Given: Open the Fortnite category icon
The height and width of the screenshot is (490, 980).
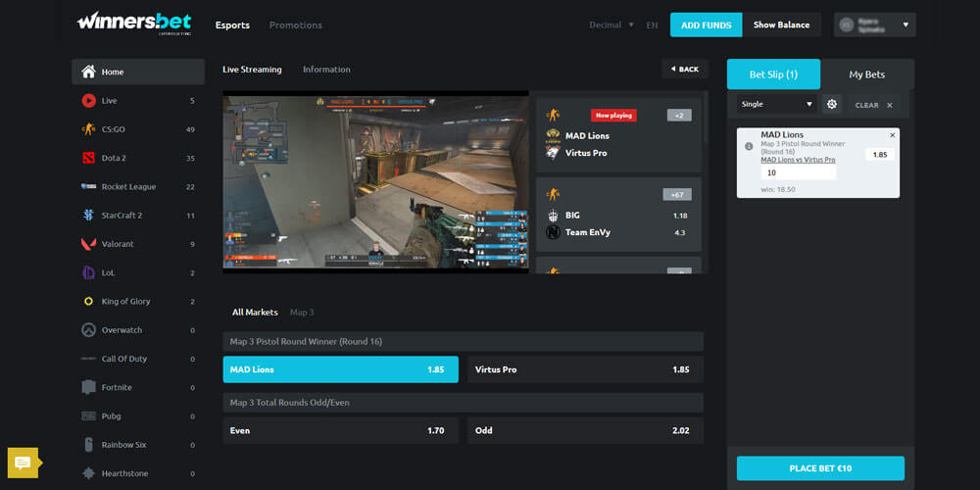Looking at the screenshot, I should (x=88, y=387).
